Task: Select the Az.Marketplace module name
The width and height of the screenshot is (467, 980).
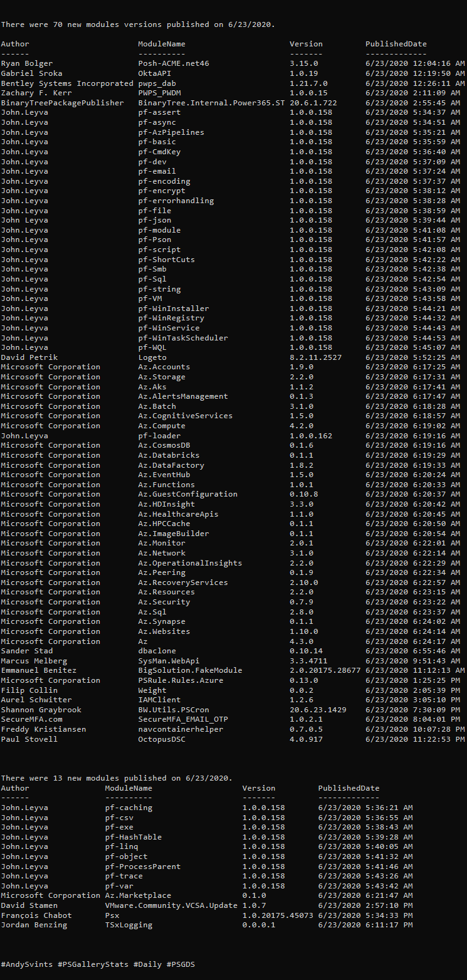Action: pyautogui.click(x=138, y=895)
